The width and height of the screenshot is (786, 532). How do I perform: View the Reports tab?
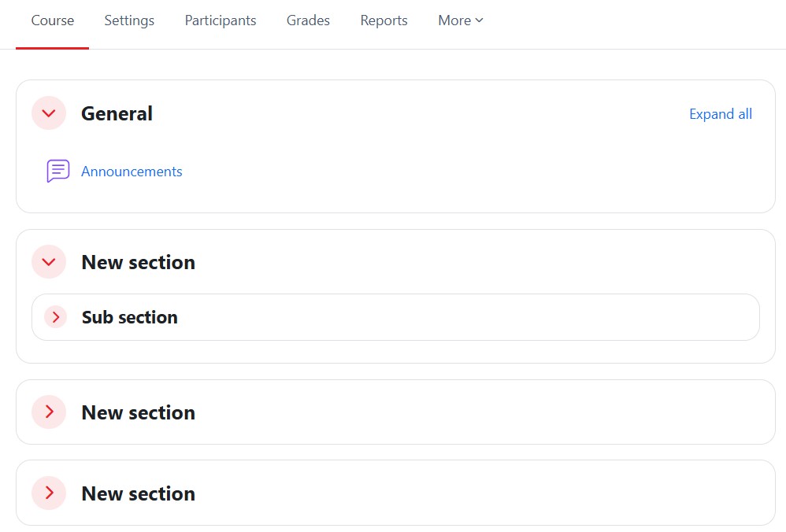384,20
